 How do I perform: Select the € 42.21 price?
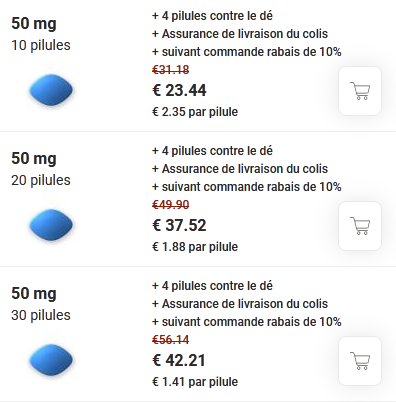click(179, 360)
